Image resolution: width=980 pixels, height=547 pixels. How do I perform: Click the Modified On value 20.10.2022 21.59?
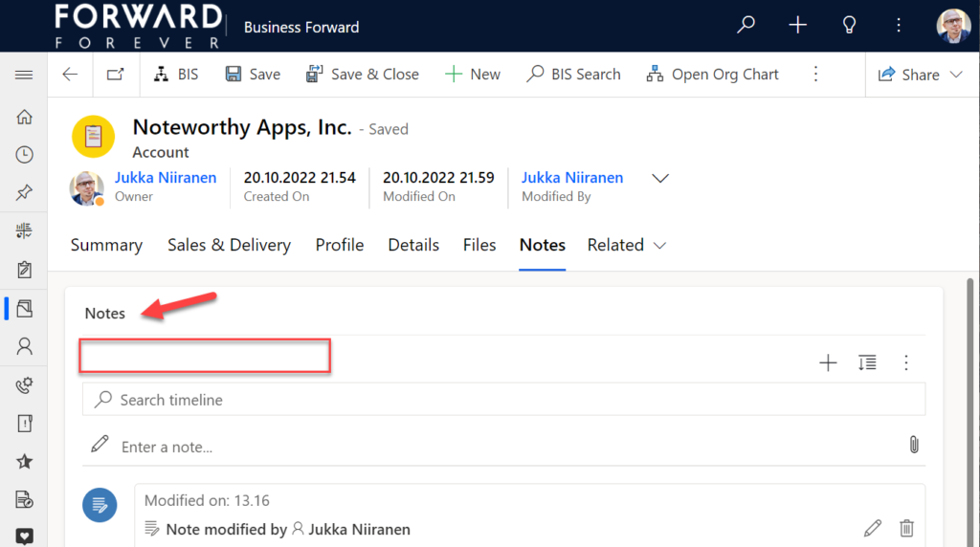pos(438,177)
